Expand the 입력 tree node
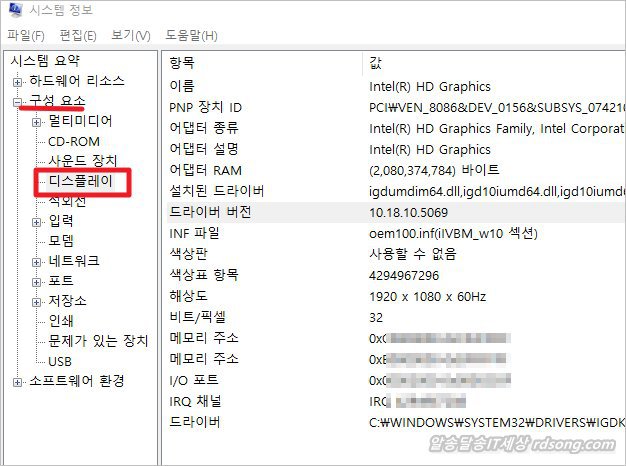Viewport: 626px width, 466px height. (x=37, y=221)
